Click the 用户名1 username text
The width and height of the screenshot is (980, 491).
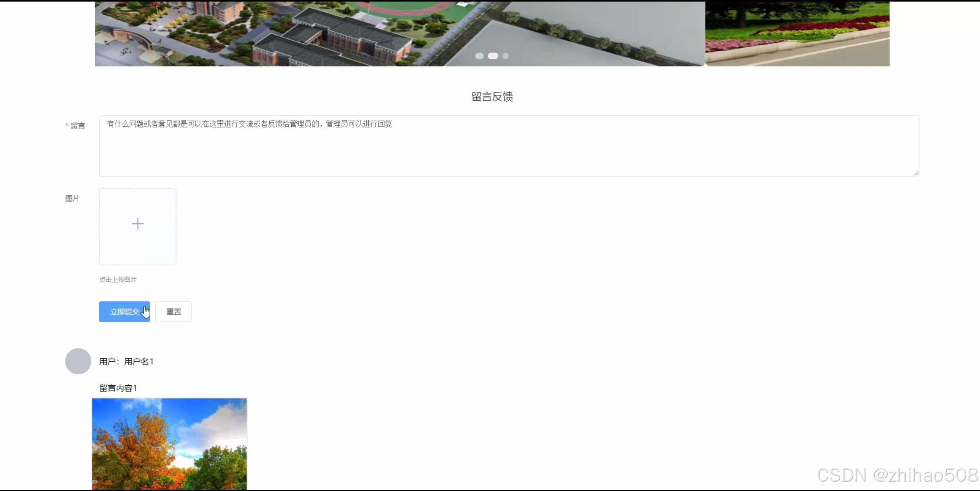139,361
